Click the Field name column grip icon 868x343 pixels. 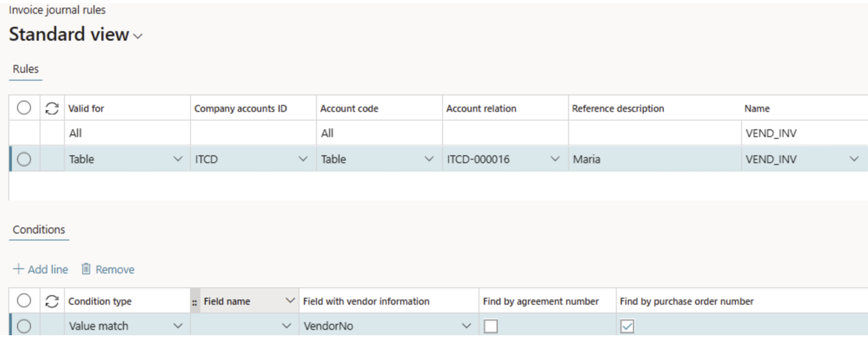pos(195,302)
